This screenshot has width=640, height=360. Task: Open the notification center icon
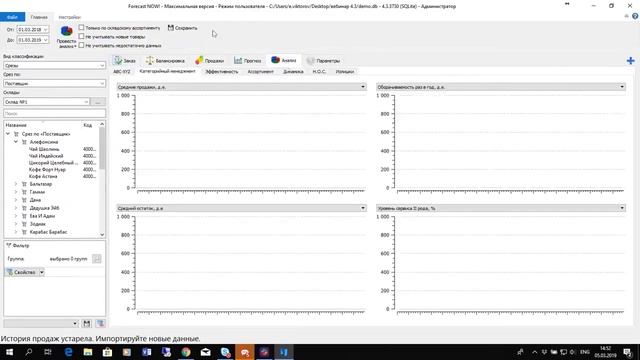point(628,352)
